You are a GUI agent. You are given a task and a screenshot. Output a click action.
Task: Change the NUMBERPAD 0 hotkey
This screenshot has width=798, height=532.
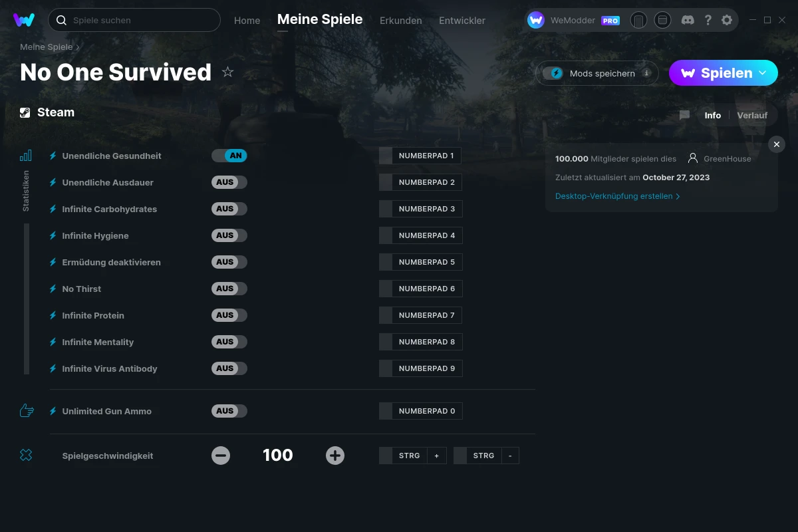(420, 411)
